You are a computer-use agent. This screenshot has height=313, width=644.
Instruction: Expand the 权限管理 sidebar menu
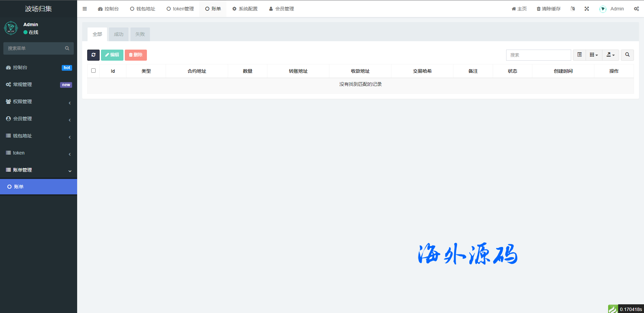click(39, 102)
